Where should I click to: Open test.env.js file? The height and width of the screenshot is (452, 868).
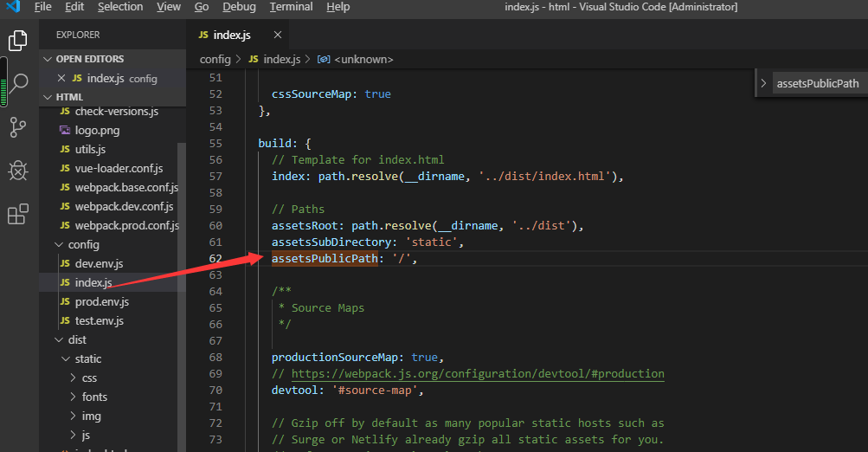point(100,320)
